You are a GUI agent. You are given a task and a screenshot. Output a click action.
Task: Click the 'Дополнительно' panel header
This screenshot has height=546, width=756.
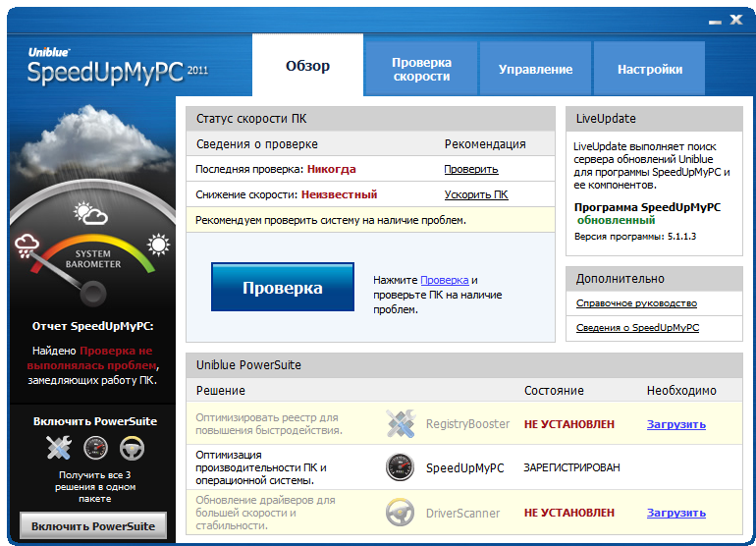[x=654, y=279]
